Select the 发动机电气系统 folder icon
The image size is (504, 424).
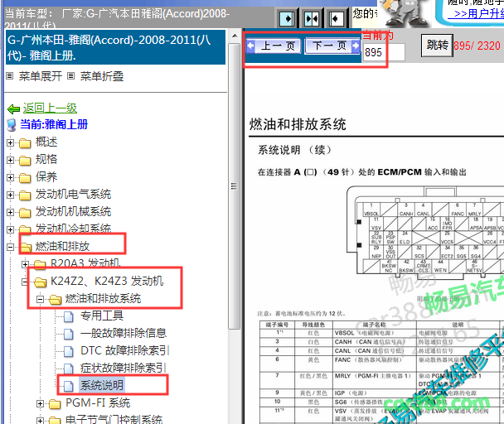point(25,195)
